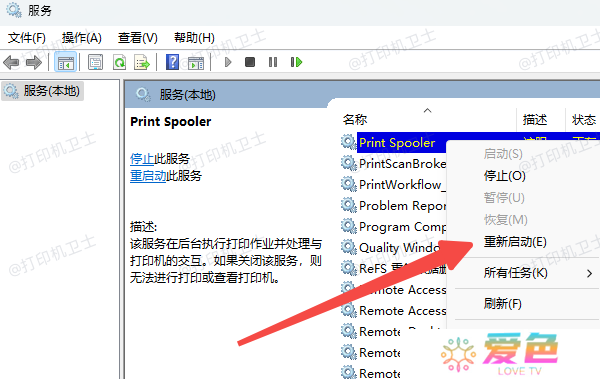Open the Properties toolbar icon

point(95,62)
